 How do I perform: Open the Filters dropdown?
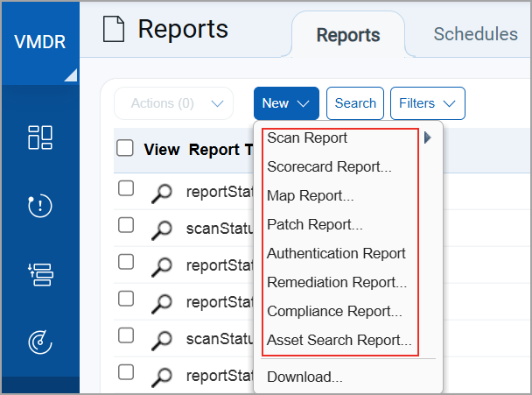pos(428,103)
